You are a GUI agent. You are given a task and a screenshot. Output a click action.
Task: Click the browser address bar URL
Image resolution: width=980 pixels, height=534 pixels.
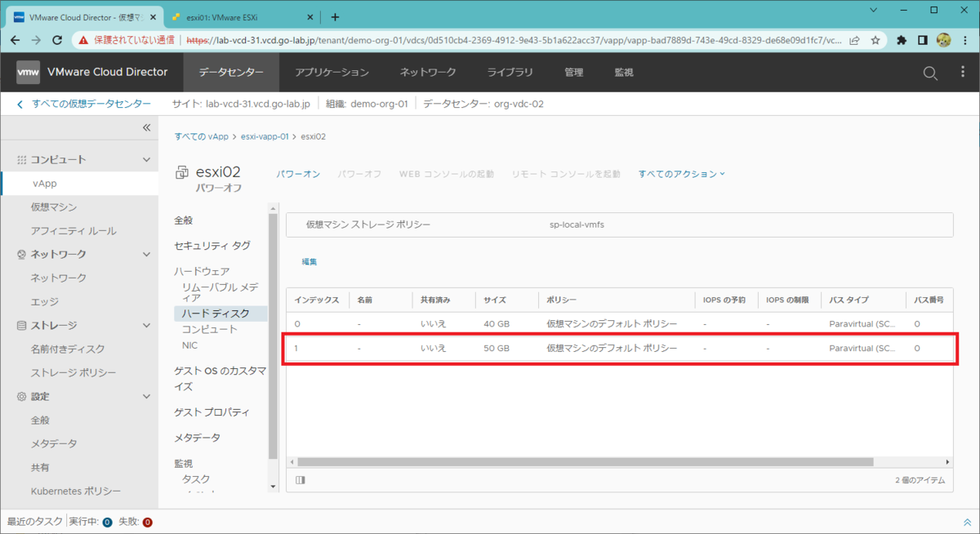pos(514,39)
